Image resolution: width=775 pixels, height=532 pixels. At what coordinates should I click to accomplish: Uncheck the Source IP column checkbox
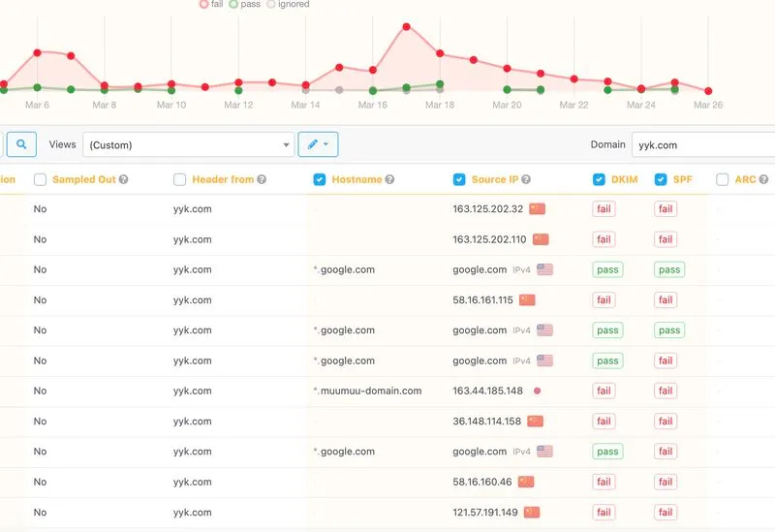(x=459, y=179)
